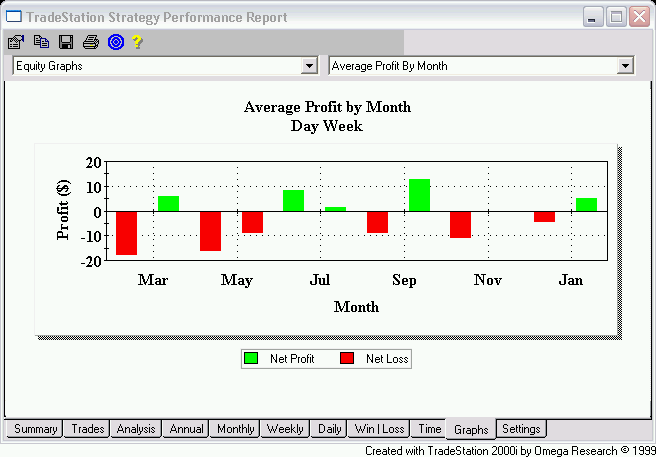Go to the Time tab
This screenshot has height=457, width=656.
click(430, 429)
